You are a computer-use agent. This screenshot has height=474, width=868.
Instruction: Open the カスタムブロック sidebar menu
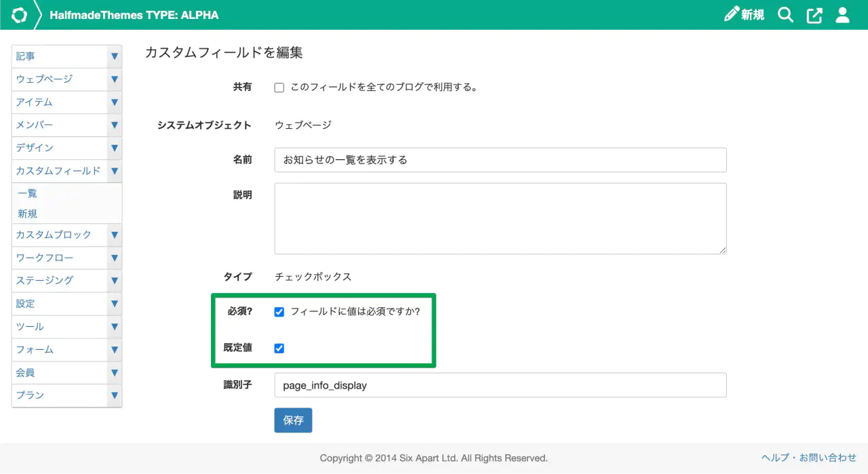pyautogui.click(x=54, y=235)
